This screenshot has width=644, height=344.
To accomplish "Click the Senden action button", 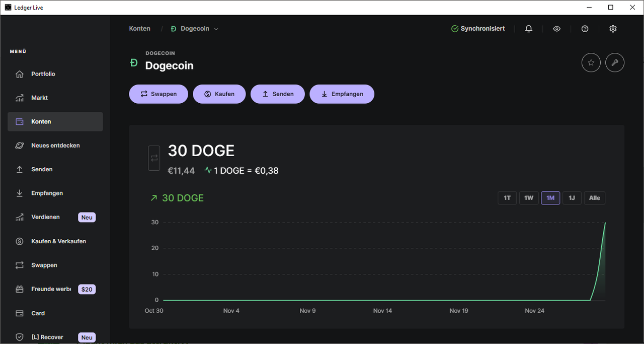I will pyautogui.click(x=278, y=94).
